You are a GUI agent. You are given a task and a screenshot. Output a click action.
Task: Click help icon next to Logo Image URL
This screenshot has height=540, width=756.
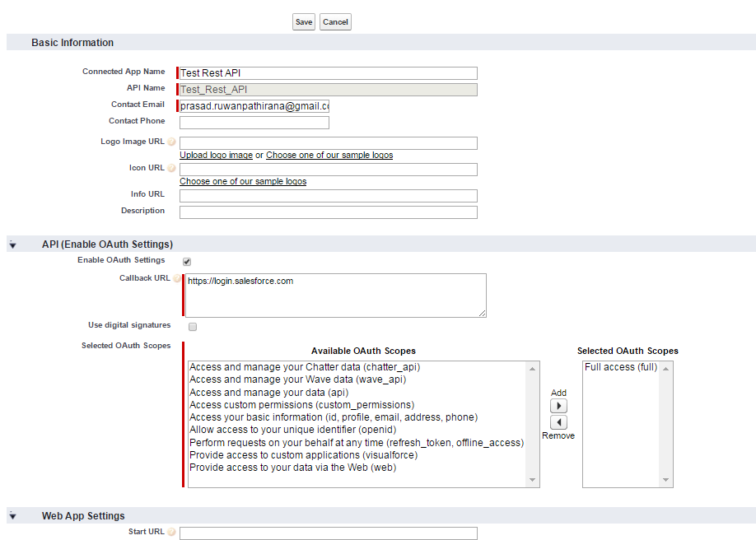(172, 142)
